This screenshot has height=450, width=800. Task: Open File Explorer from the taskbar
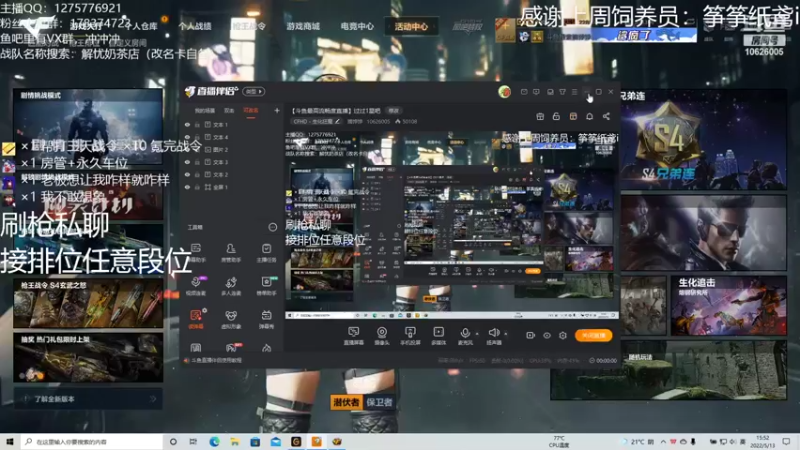point(234,442)
